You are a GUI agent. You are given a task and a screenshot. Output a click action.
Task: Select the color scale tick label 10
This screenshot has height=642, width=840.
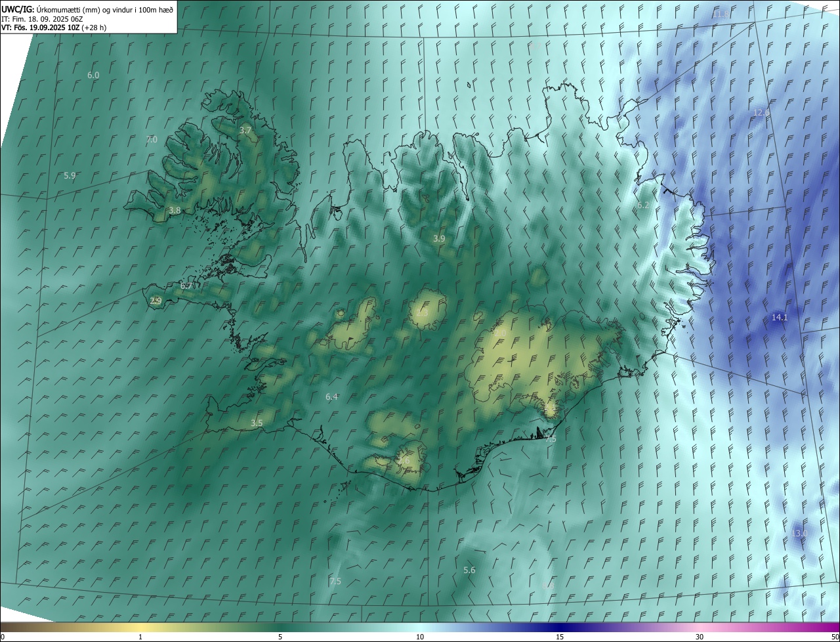click(420, 637)
